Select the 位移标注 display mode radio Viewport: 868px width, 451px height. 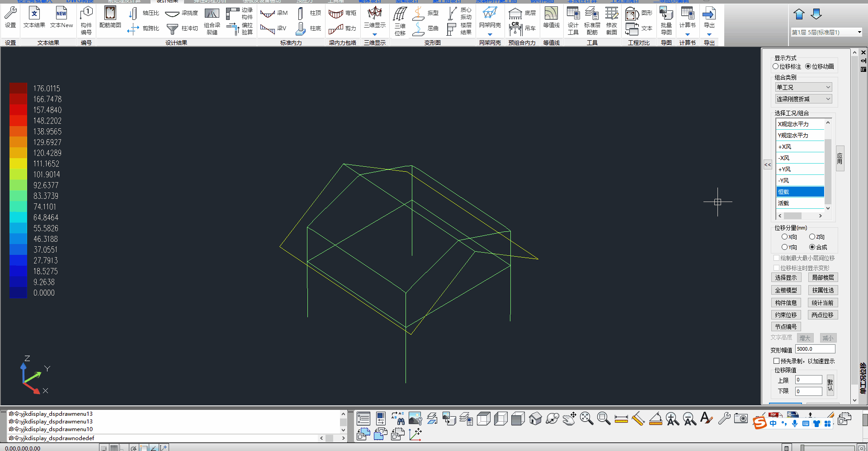[x=776, y=66]
